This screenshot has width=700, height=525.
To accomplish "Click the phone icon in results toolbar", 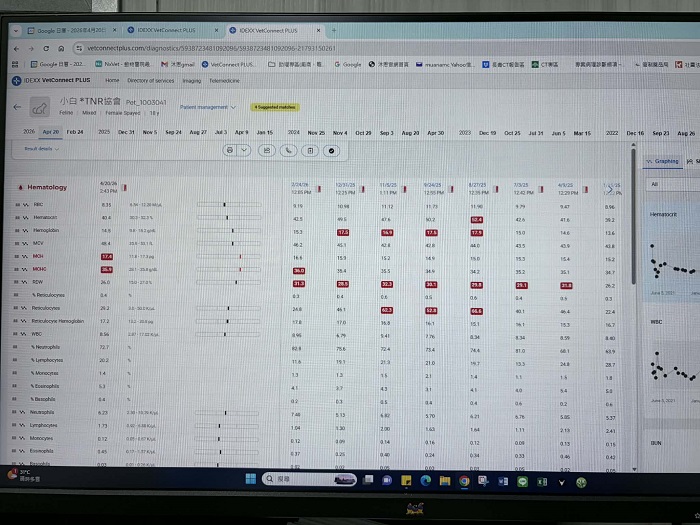I will (x=288, y=150).
